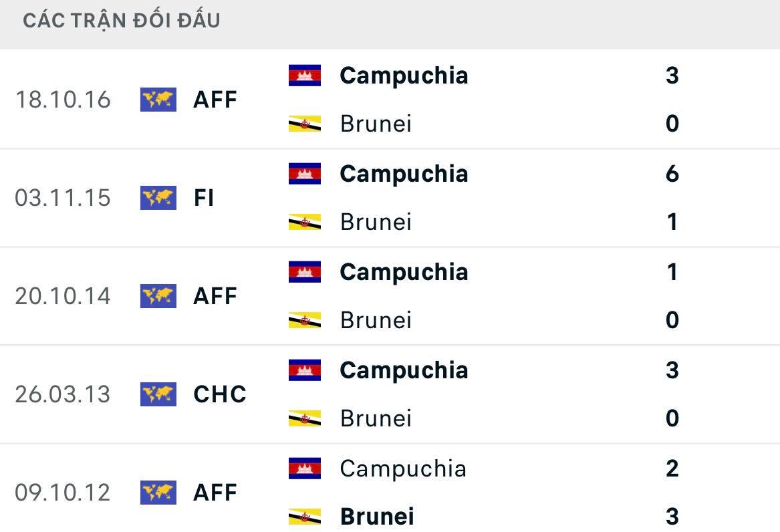Image resolution: width=780 pixels, height=532 pixels.
Task: Select CHC competition label on 26.03.13
Action: 220,394
